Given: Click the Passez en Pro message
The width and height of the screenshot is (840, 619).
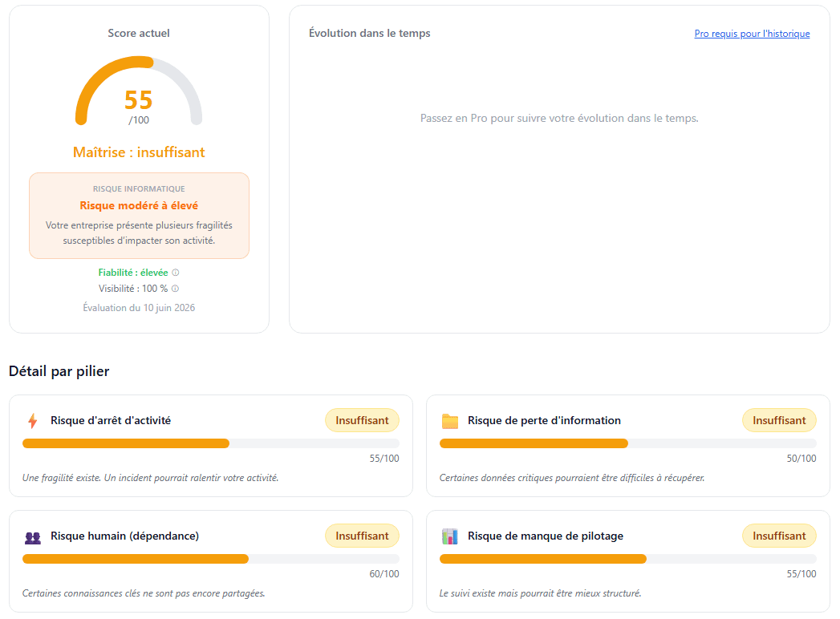Looking at the screenshot, I should point(559,119).
